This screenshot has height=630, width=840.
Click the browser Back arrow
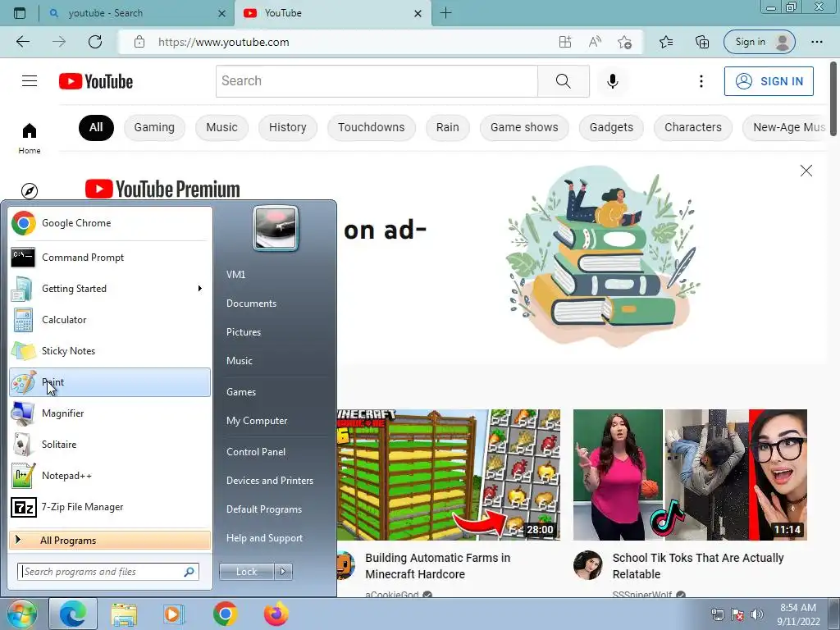(23, 42)
